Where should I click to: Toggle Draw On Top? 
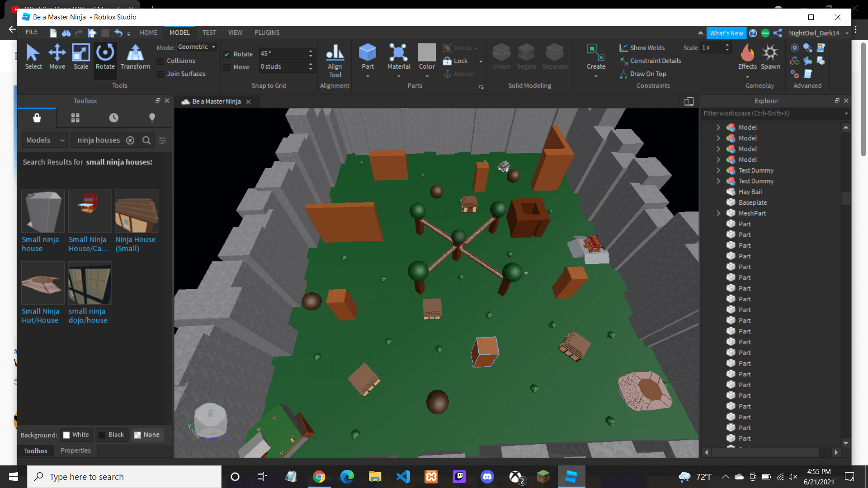point(643,74)
